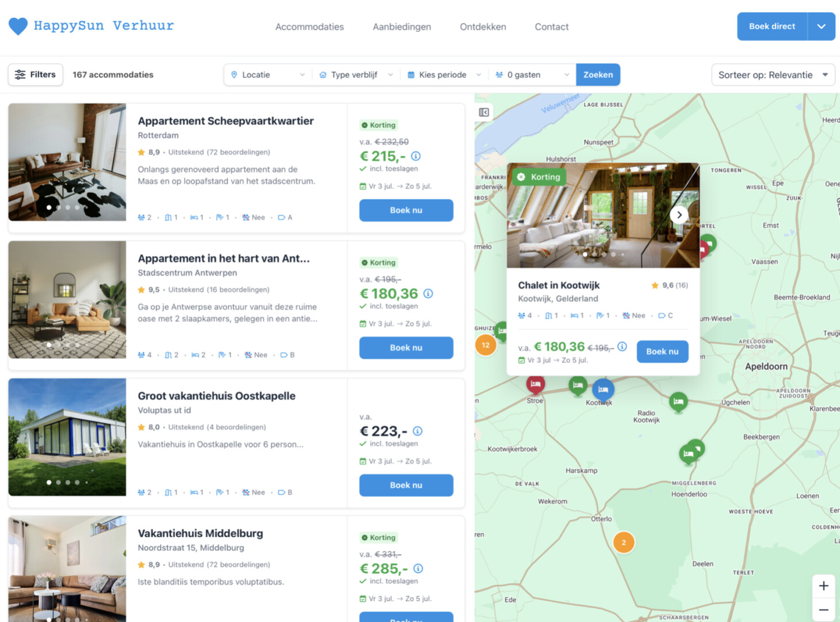Go to the Aanbiedingen page

tap(402, 27)
